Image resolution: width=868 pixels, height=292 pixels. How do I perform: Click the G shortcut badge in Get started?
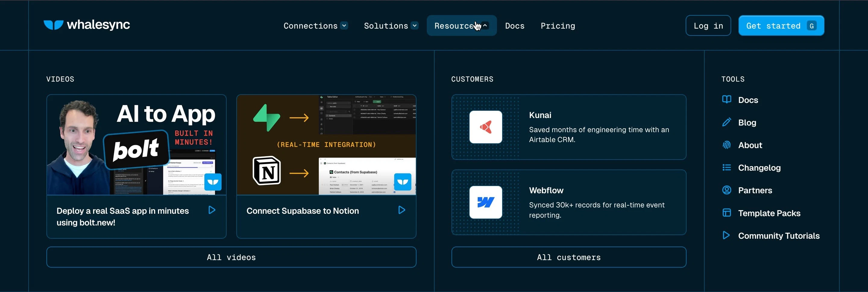coord(811,26)
